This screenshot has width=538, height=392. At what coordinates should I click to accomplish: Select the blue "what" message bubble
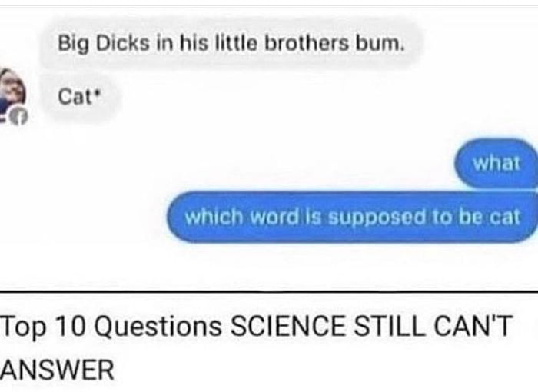coord(496,163)
